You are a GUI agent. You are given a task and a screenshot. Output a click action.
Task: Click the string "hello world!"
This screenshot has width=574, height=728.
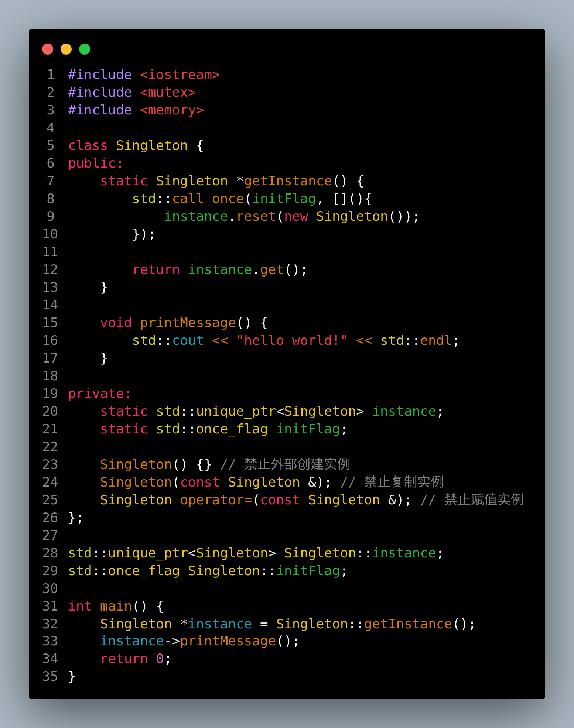point(292,340)
